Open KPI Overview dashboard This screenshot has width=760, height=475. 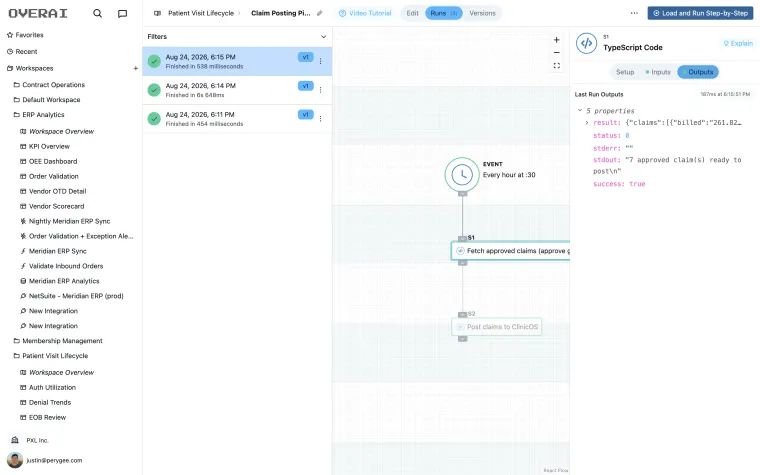pyautogui.click(x=45, y=146)
